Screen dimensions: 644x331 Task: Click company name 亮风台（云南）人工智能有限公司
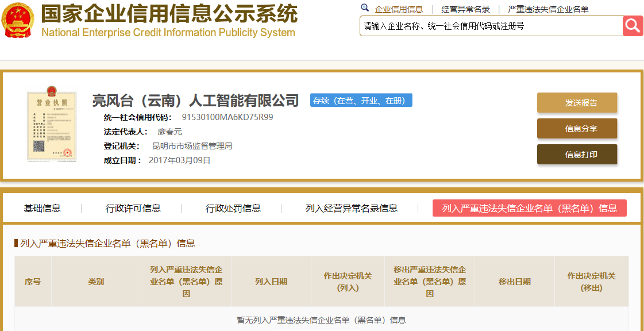click(195, 100)
